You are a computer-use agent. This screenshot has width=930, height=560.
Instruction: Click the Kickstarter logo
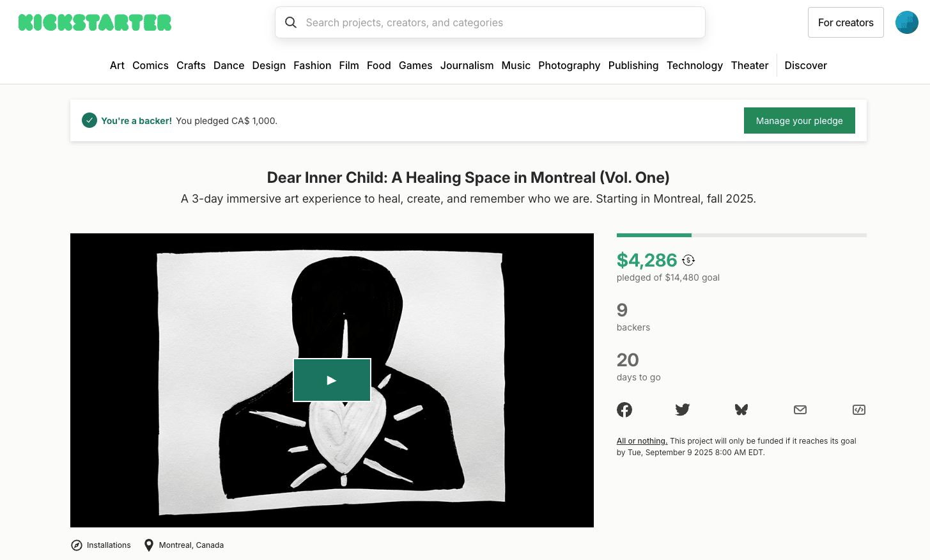tap(95, 23)
